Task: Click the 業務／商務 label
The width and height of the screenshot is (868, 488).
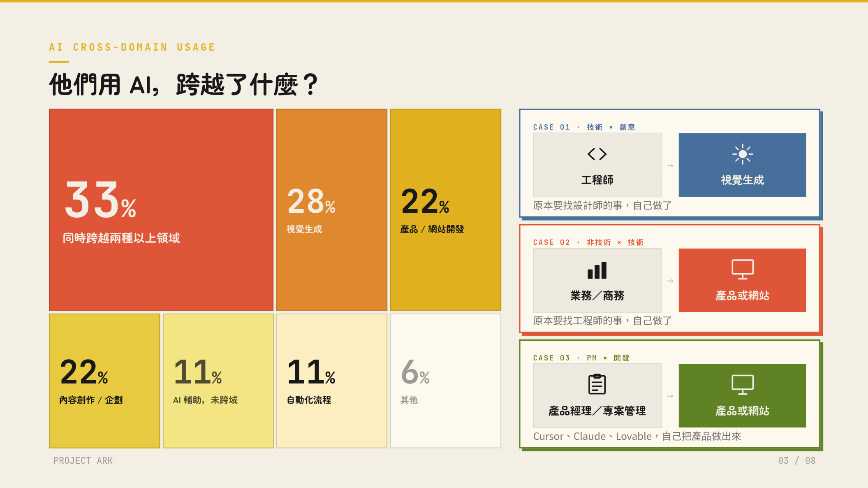Action: [x=597, y=295]
